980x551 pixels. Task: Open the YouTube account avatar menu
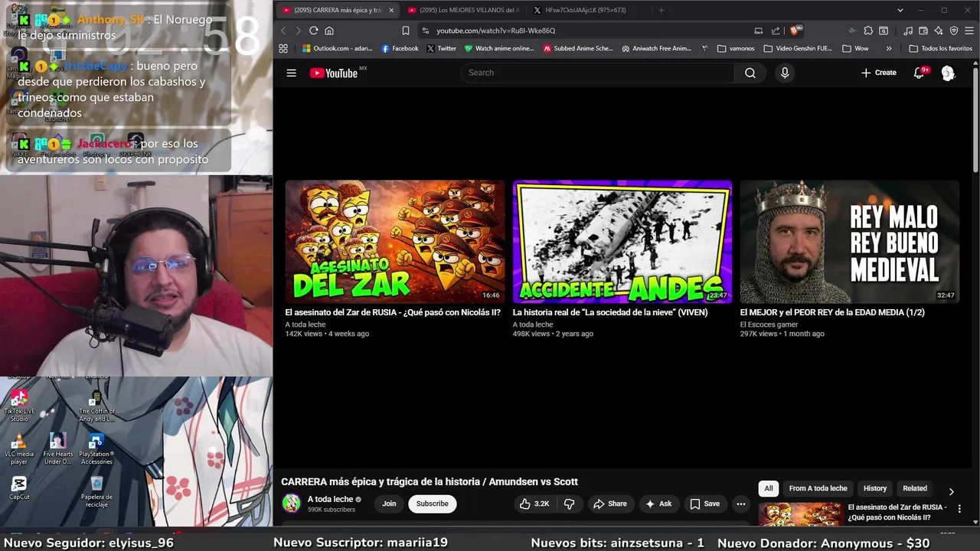948,73
